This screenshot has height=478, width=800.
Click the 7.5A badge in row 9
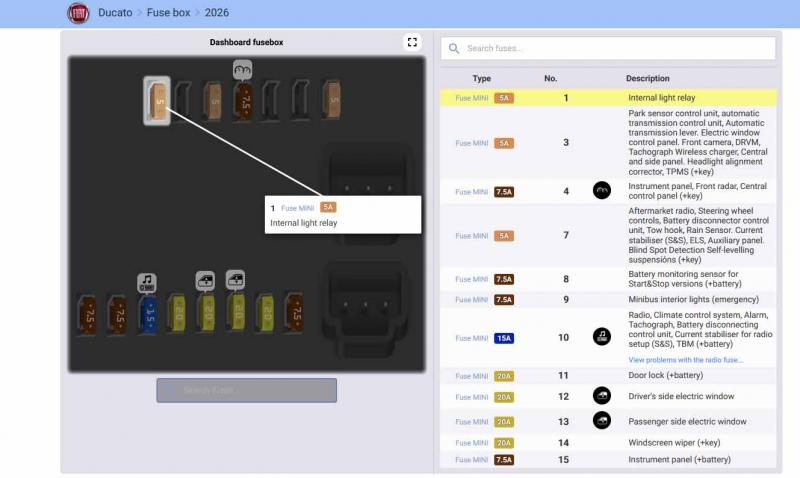pos(504,299)
